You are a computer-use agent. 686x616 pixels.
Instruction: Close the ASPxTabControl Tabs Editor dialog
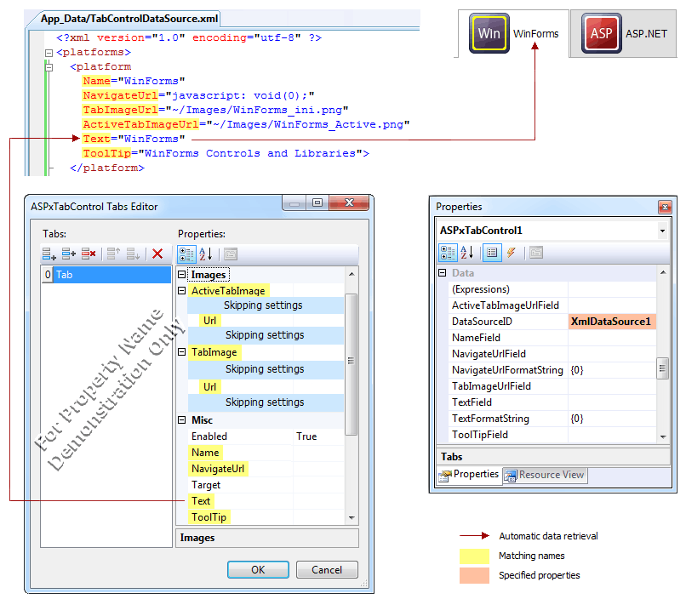click(349, 202)
